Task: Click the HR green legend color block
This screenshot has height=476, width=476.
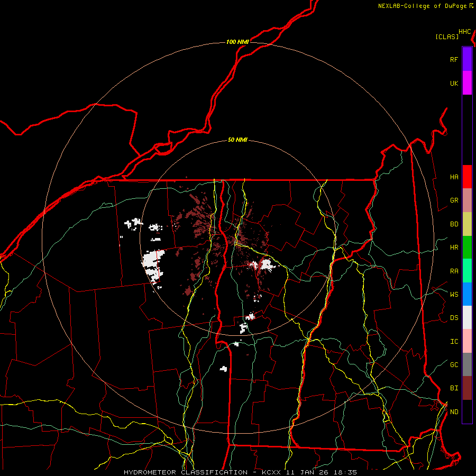Action: pos(467,247)
